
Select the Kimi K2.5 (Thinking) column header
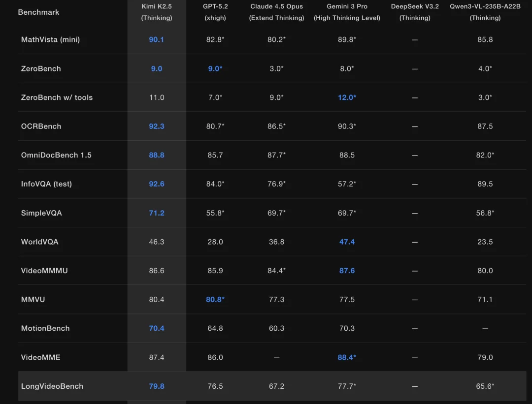[157, 12]
